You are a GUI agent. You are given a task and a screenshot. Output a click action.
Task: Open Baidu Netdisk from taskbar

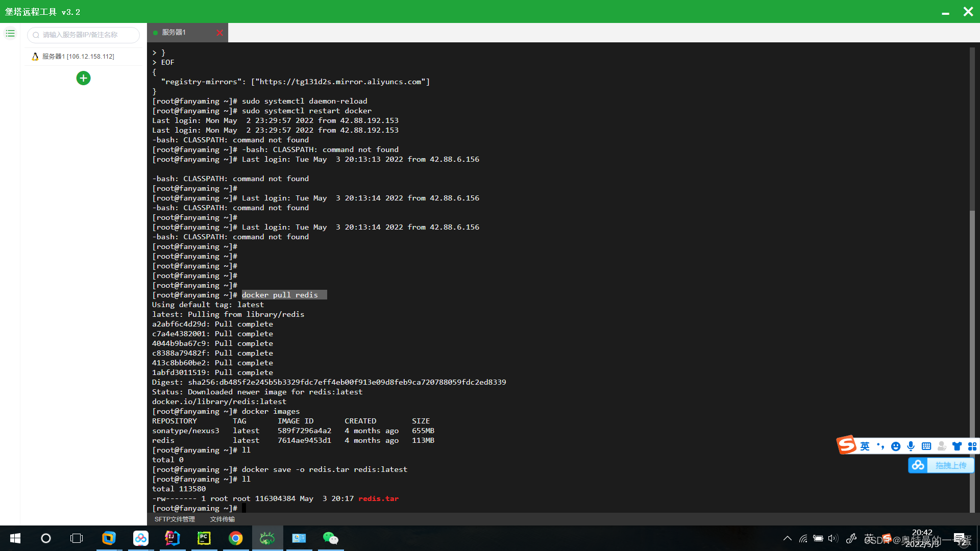(141, 538)
